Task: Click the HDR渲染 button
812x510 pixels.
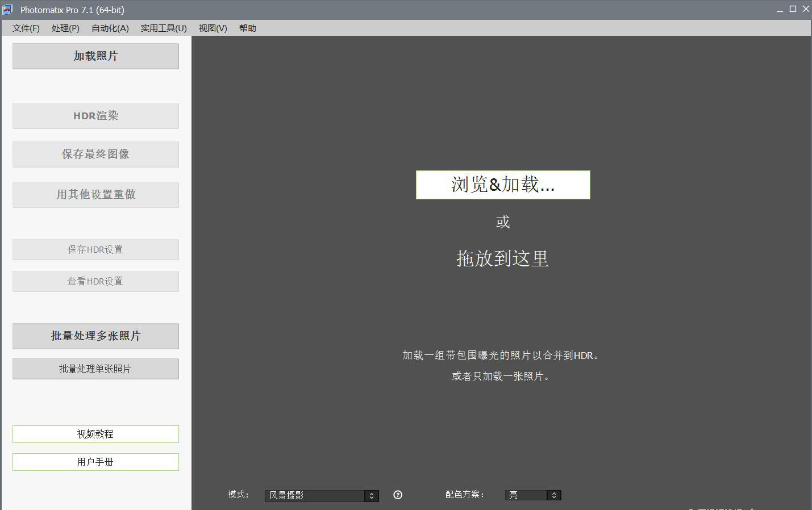Action: [95, 116]
